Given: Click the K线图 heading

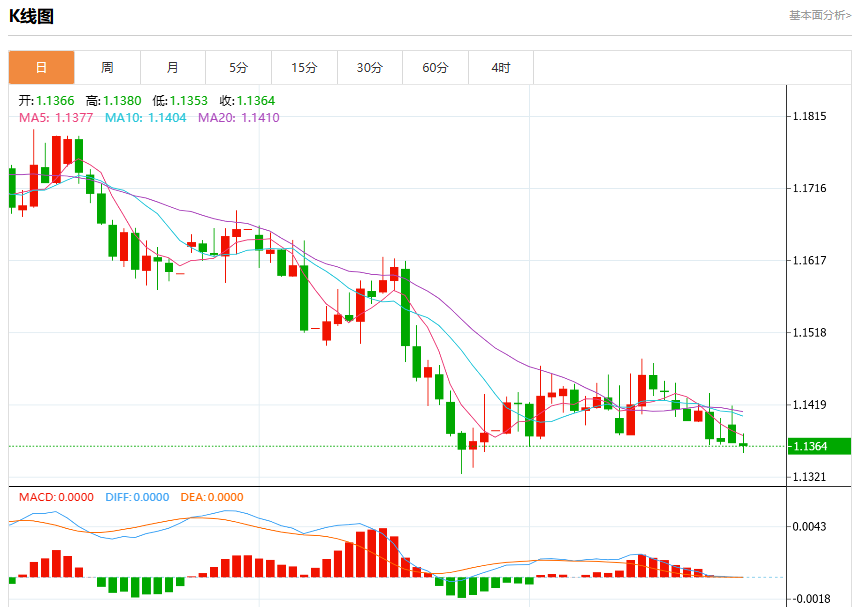Looking at the screenshot, I should pos(31,16).
